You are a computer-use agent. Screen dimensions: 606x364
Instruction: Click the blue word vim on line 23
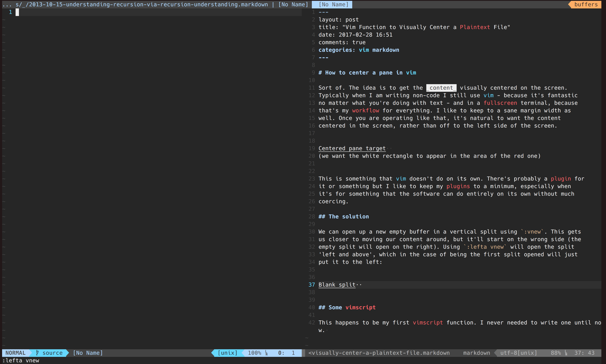[401, 179]
